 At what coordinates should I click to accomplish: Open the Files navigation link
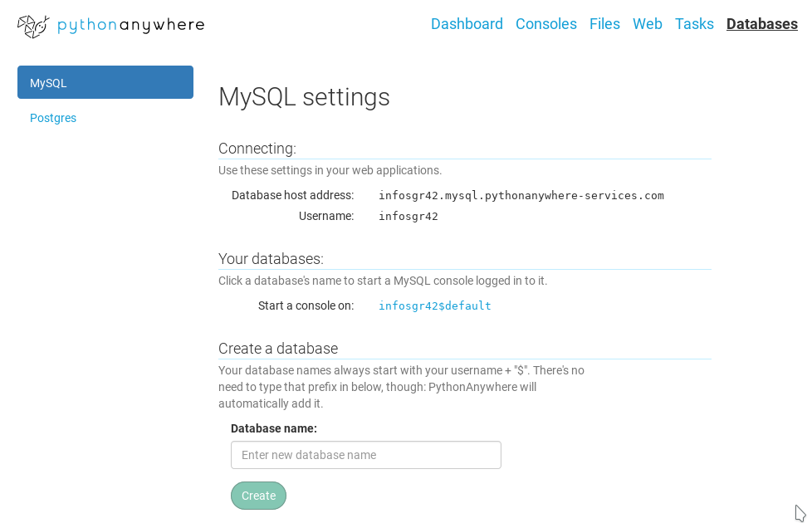(x=604, y=24)
